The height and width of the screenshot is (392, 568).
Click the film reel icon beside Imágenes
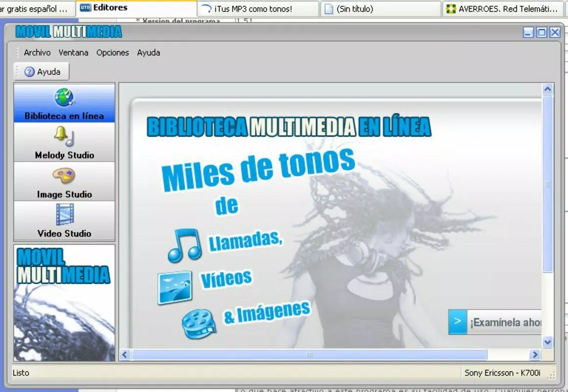tap(199, 323)
